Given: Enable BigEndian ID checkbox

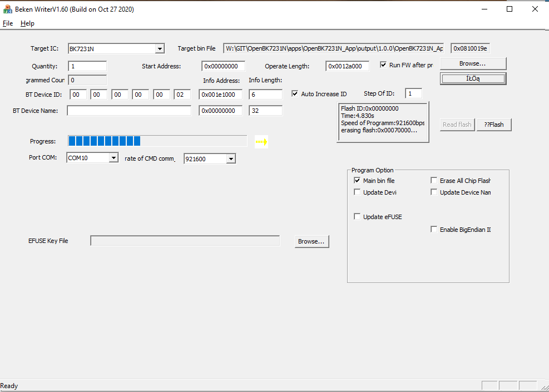Looking at the screenshot, I should click(x=434, y=229).
